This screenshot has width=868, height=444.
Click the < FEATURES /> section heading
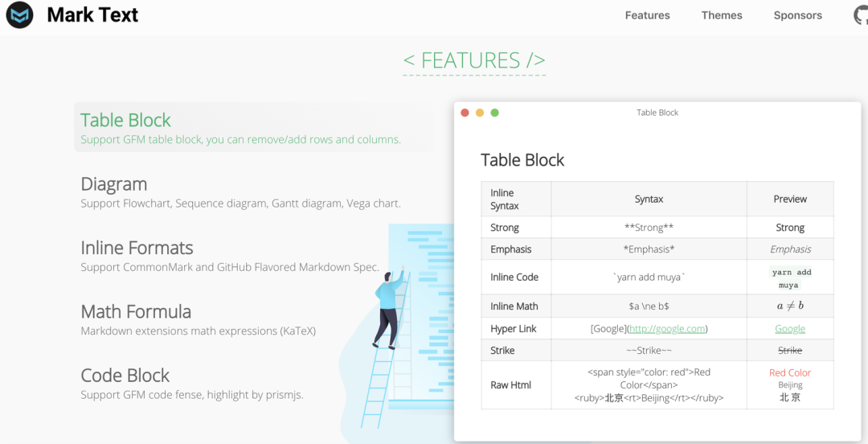tap(474, 60)
